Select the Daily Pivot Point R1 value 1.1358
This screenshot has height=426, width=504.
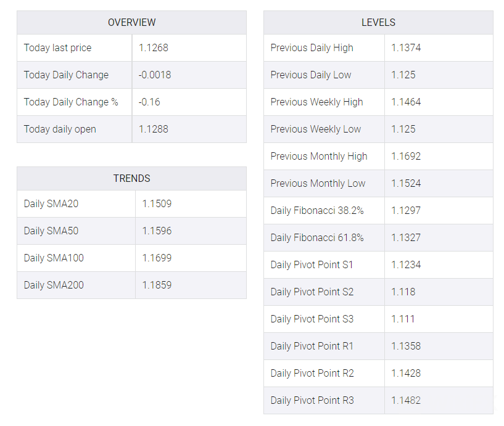pos(406,346)
